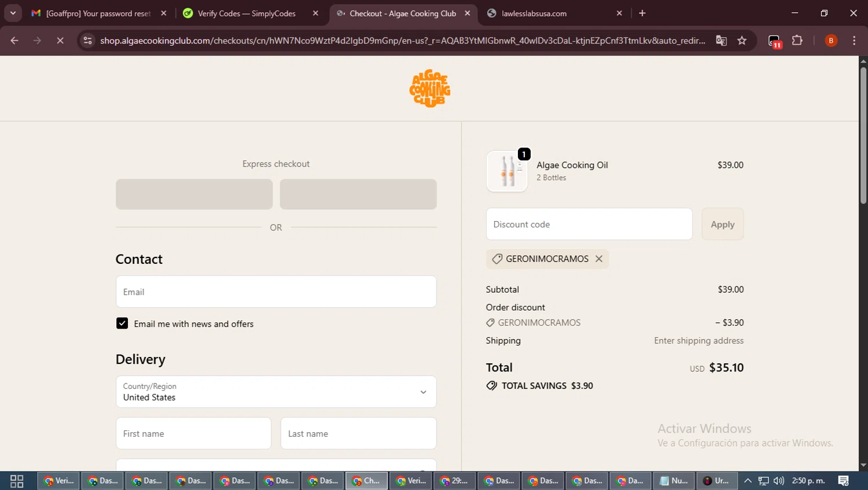868x490 pixels.
Task: Close the Checkout - Algae Cooking Club tab
Action: point(468,13)
